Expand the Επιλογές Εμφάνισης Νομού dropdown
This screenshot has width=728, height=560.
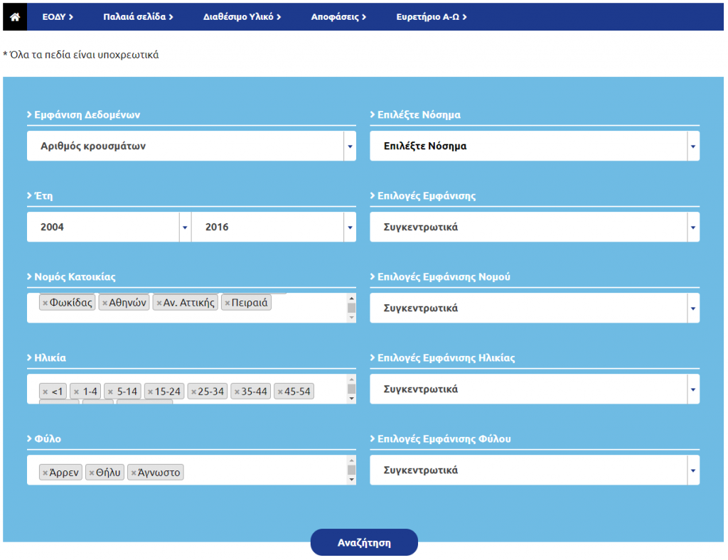[534, 308]
